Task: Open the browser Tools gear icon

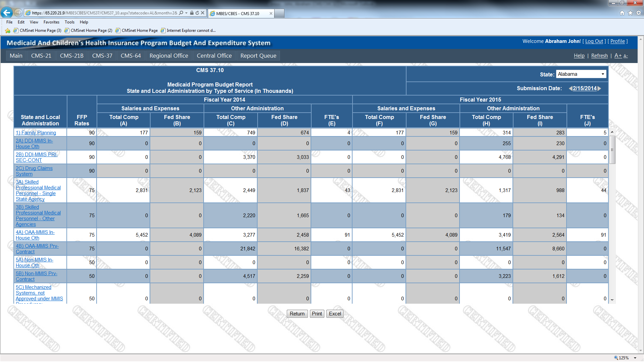Action: coord(639,13)
